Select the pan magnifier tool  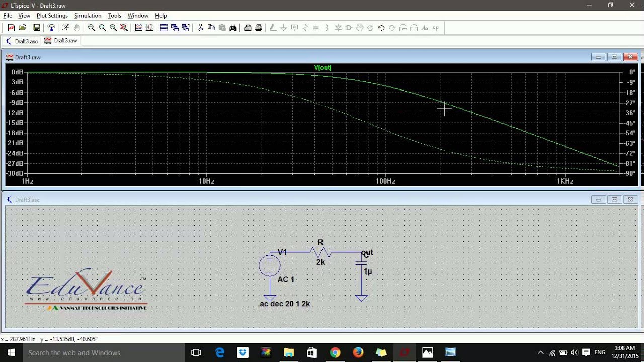pyautogui.click(x=103, y=28)
